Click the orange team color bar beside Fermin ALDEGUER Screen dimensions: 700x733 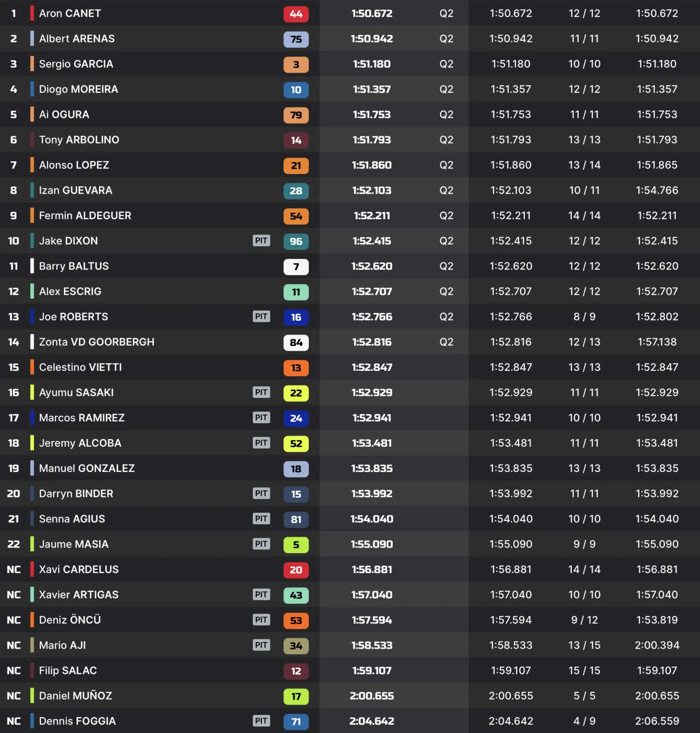(32, 216)
